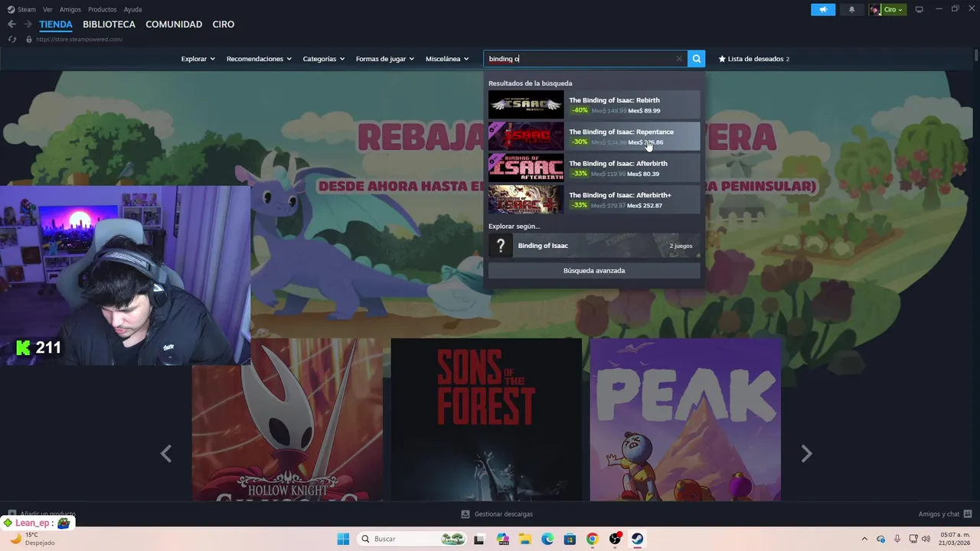The width and height of the screenshot is (980, 551).
Task: Switch to the COMUNIDAD tab
Action: [x=174, y=24]
